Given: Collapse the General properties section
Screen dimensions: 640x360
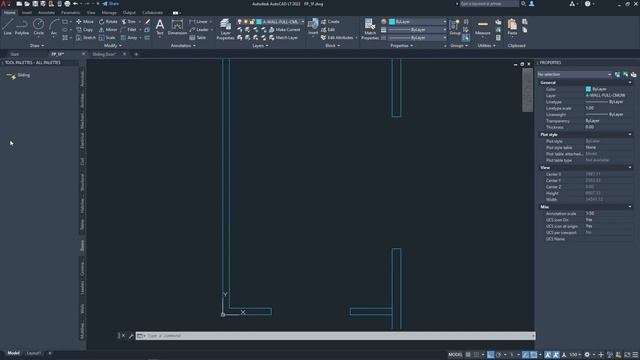Looking at the screenshot, I should coord(630,82).
